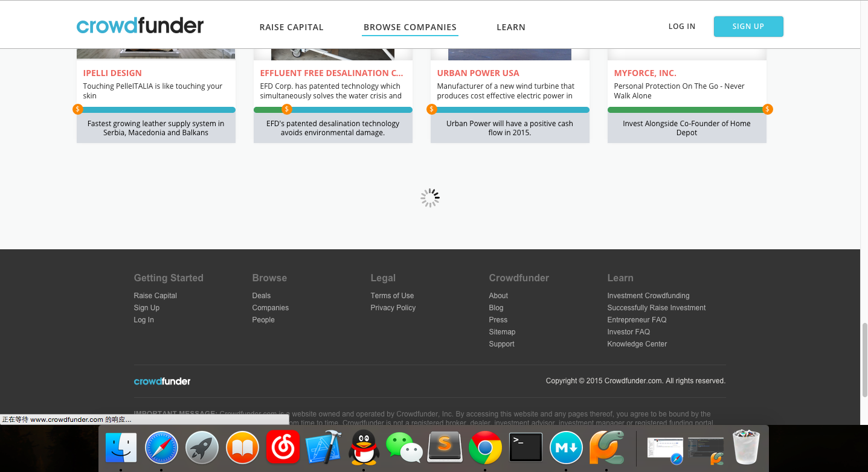Screen dimensions: 868x472
Task: Open Investment Crowdfunding link
Action: 648,296
